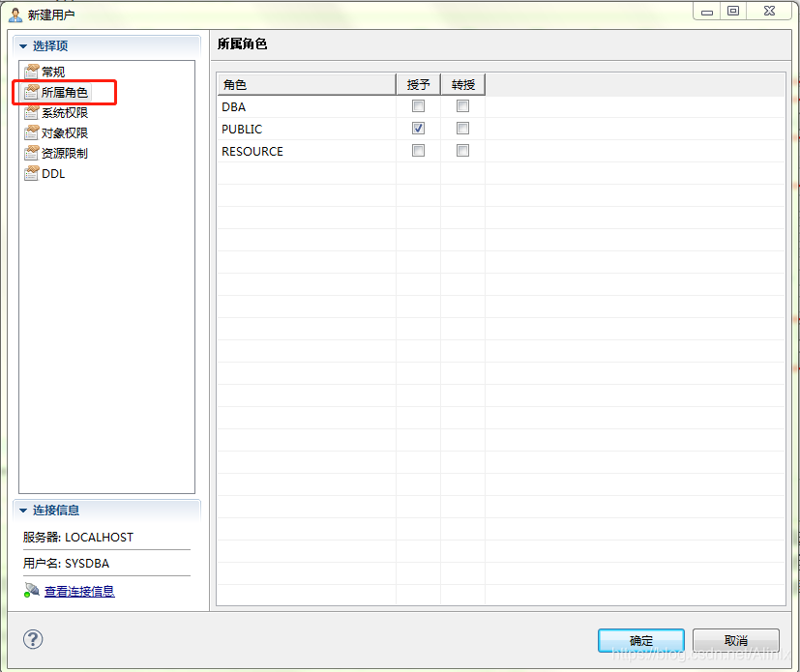This screenshot has width=800, height=672.
Task: Click the DDL page icon
Action: [x=31, y=173]
